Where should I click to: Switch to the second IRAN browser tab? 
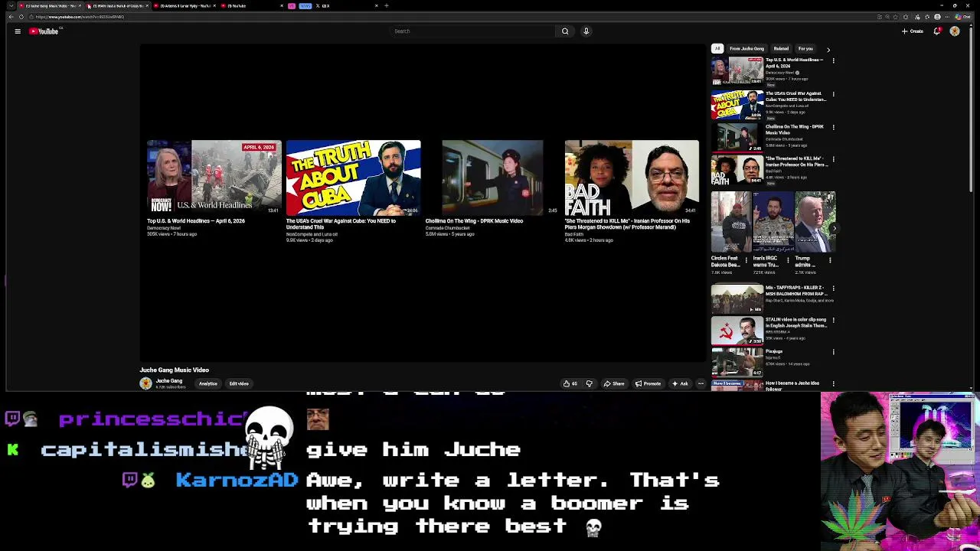116,5
